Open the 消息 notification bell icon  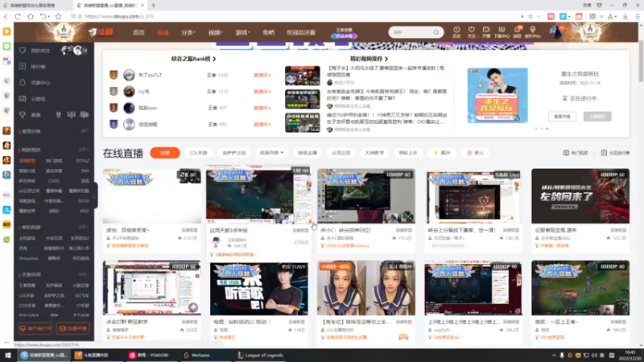[517, 30]
